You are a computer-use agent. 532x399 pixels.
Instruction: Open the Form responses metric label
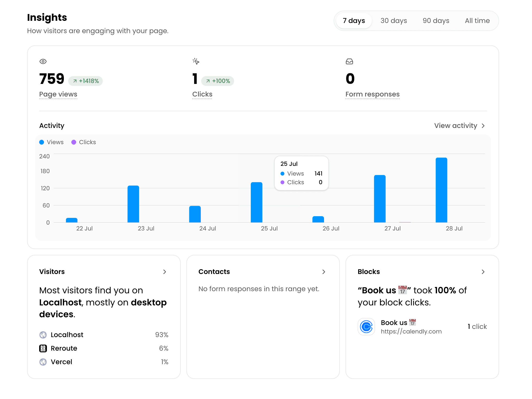[x=372, y=94]
